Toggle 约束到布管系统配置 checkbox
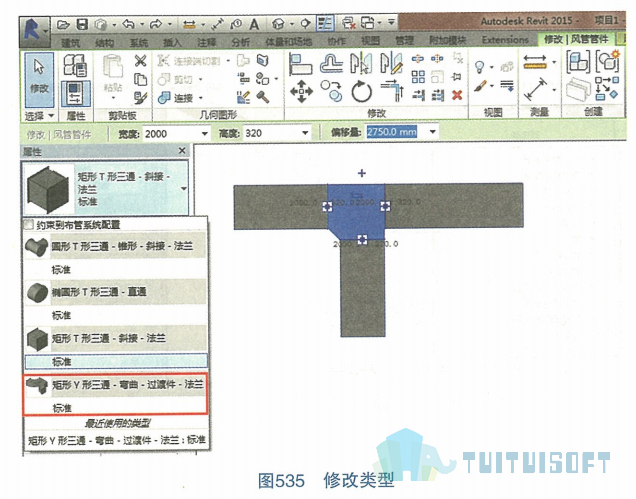The image size is (636, 499). tap(28, 224)
